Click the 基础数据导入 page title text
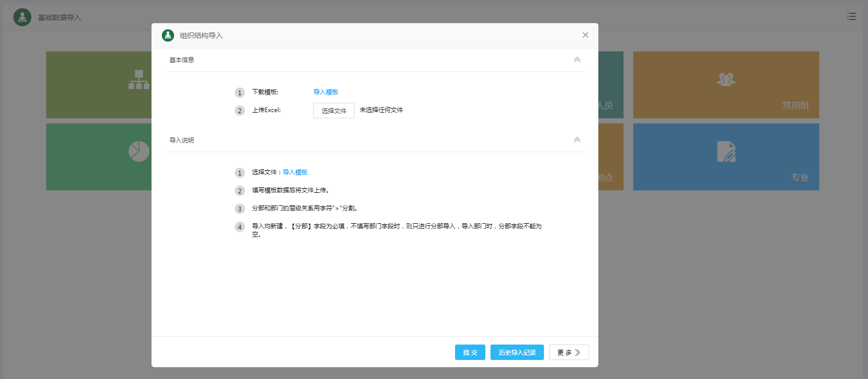 [x=60, y=17]
